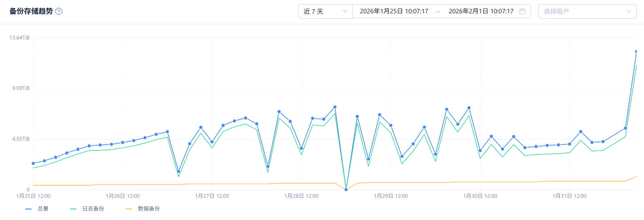
Task: Click the chevron arrow in 选择租户 selector
Action: pos(629,11)
